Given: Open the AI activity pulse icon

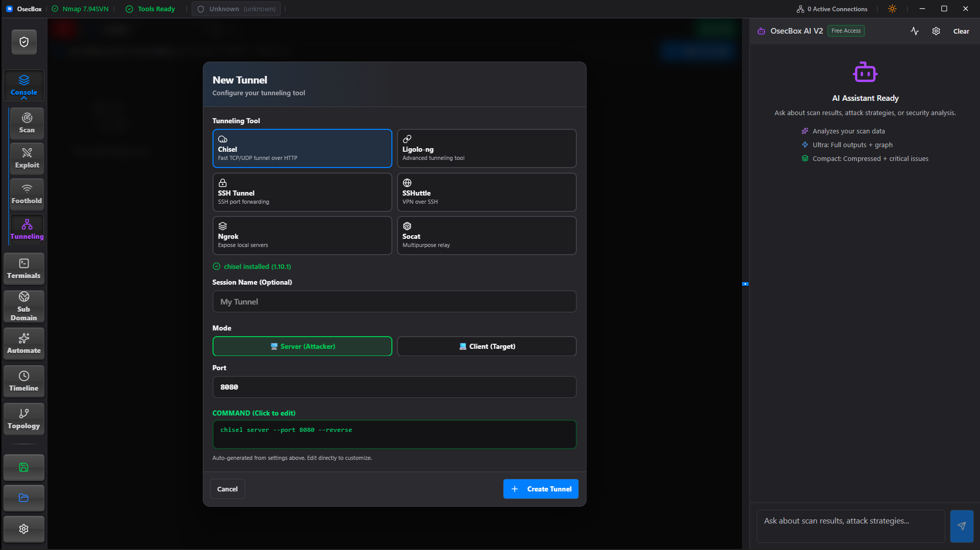Looking at the screenshot, I should 915,31.
